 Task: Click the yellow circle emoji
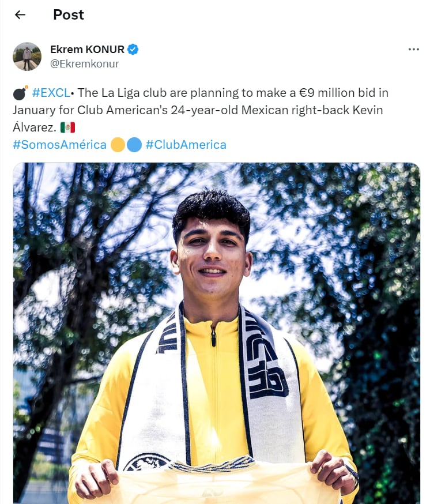118,145
